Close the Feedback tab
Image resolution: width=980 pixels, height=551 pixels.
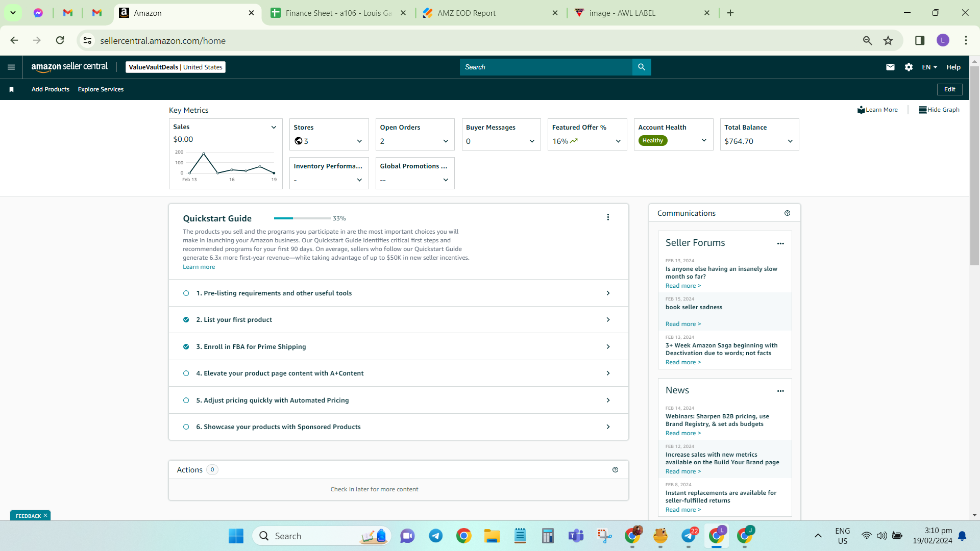tap(45, 516)
